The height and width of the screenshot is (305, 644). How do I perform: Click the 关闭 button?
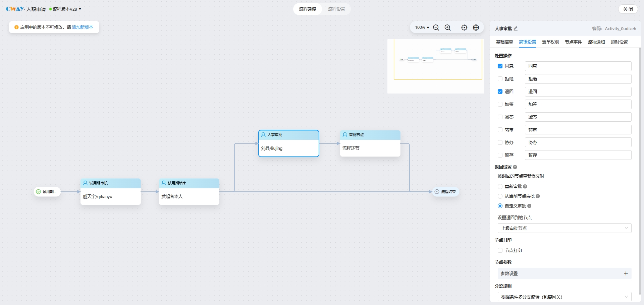tap(628, 9)
